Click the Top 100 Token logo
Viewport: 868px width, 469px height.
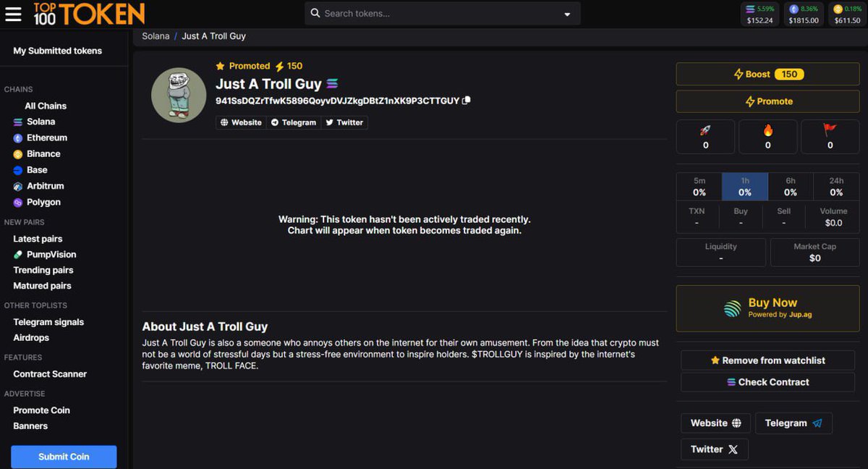click(x=88, y=14)
